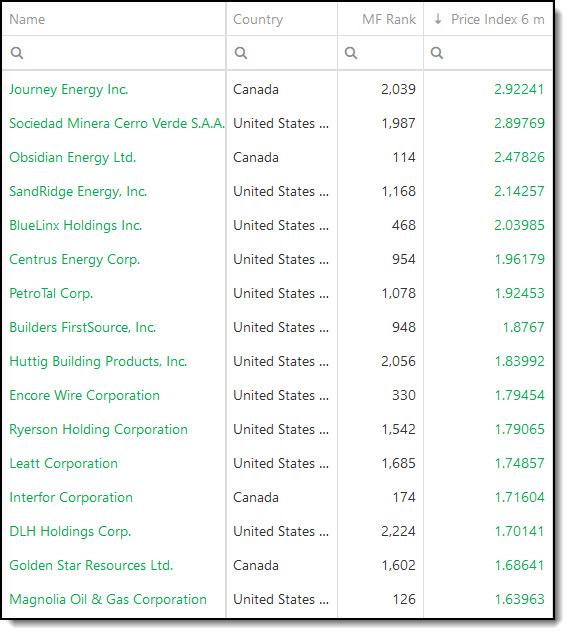Open Ryerson Holding Corporation link

(98, 430)
